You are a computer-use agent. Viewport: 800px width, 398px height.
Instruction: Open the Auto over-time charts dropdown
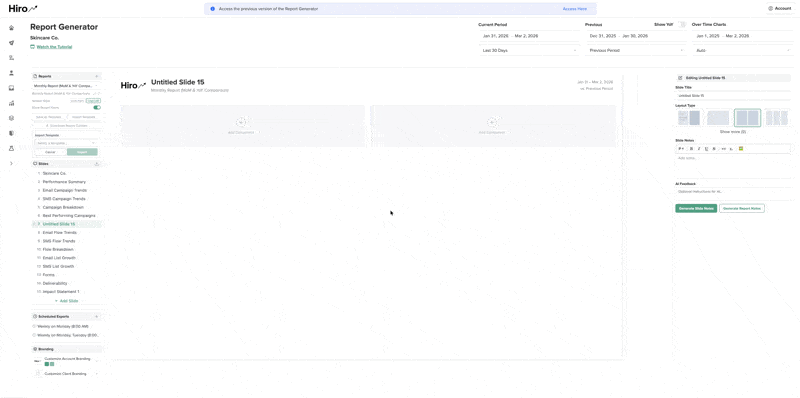point(742,51)
